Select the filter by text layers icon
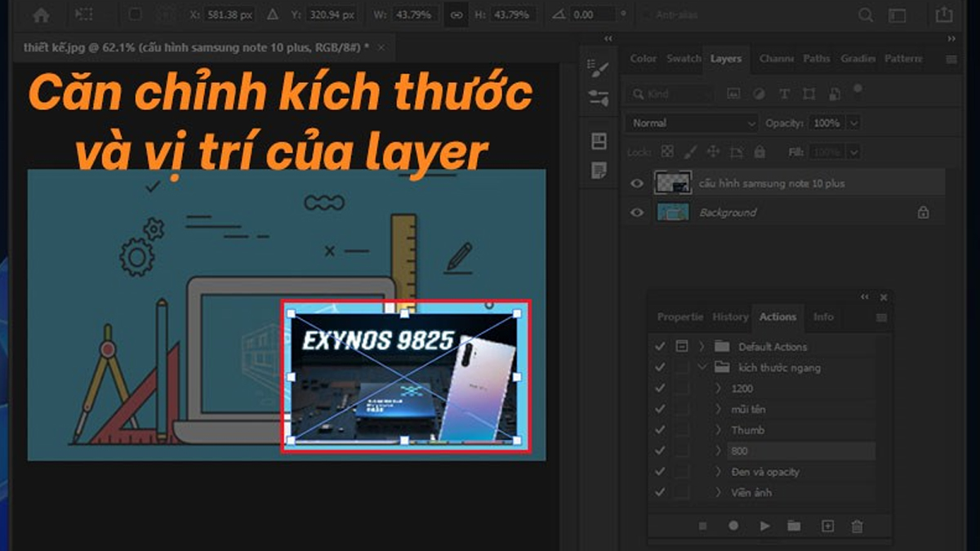980x551 pixels. 784,94
